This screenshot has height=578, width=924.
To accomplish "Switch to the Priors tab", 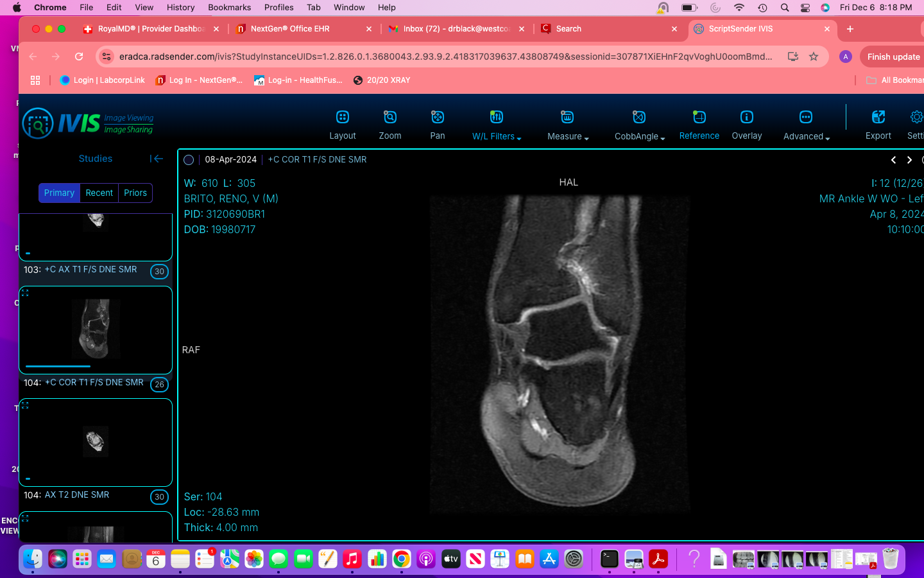I will [x=135, y=193].
